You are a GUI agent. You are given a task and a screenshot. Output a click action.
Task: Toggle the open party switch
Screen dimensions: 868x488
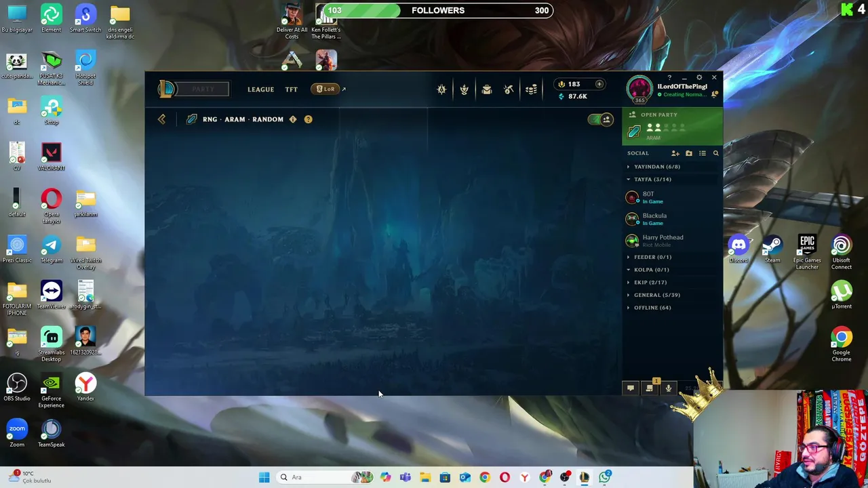[x=601, y=119]
